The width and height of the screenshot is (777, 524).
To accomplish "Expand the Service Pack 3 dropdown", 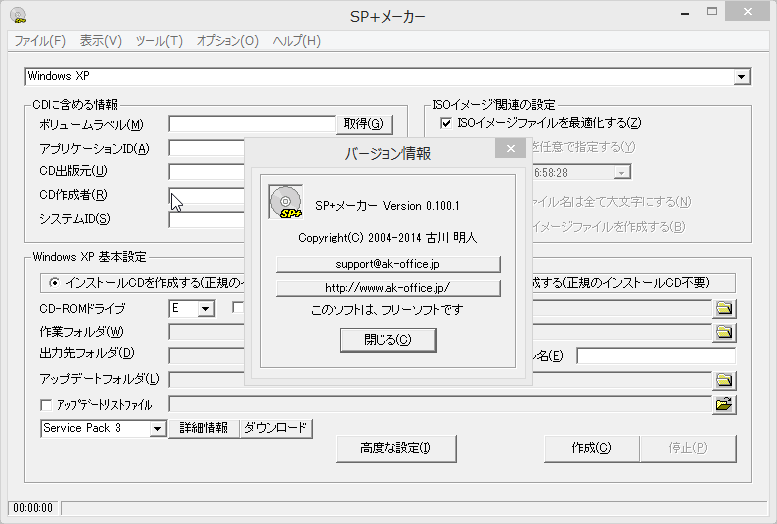I will [158, 428].
